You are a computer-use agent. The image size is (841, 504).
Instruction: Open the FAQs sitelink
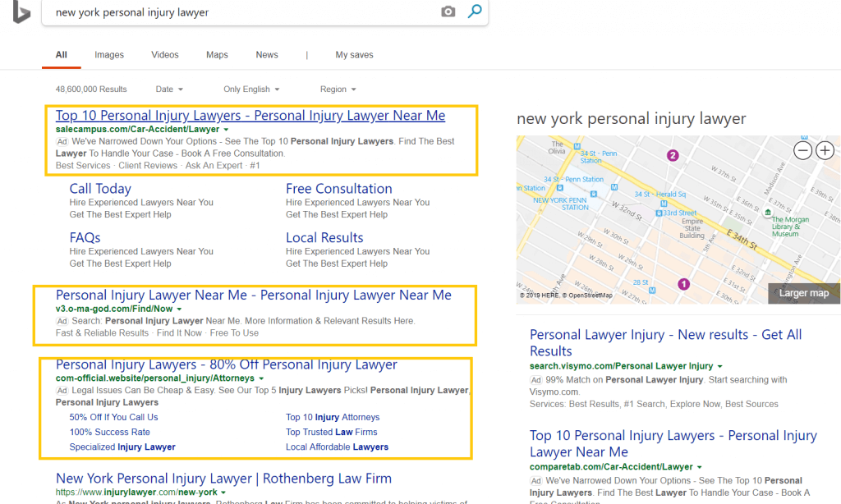(85, 237)
